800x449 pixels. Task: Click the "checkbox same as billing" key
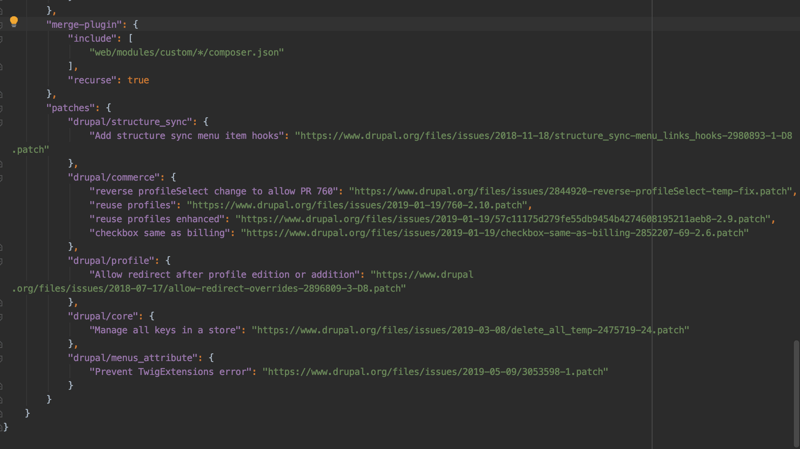coord(160,233)
